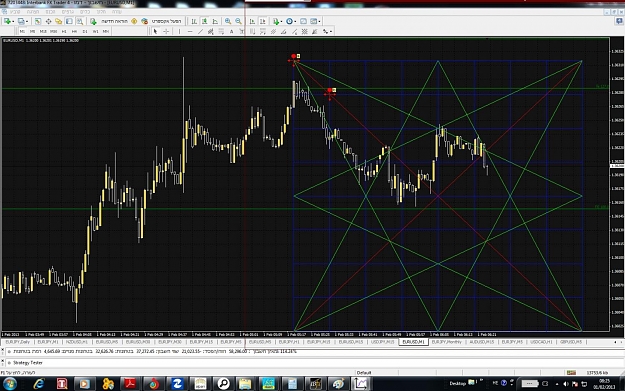Switch to the EURJPY,Daily chart tab
This screenshot has height=391, width=625.
coord(18,342)
